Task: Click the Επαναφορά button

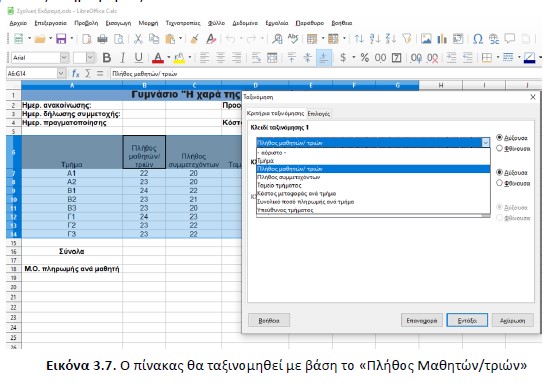Action: coord(422,320)
